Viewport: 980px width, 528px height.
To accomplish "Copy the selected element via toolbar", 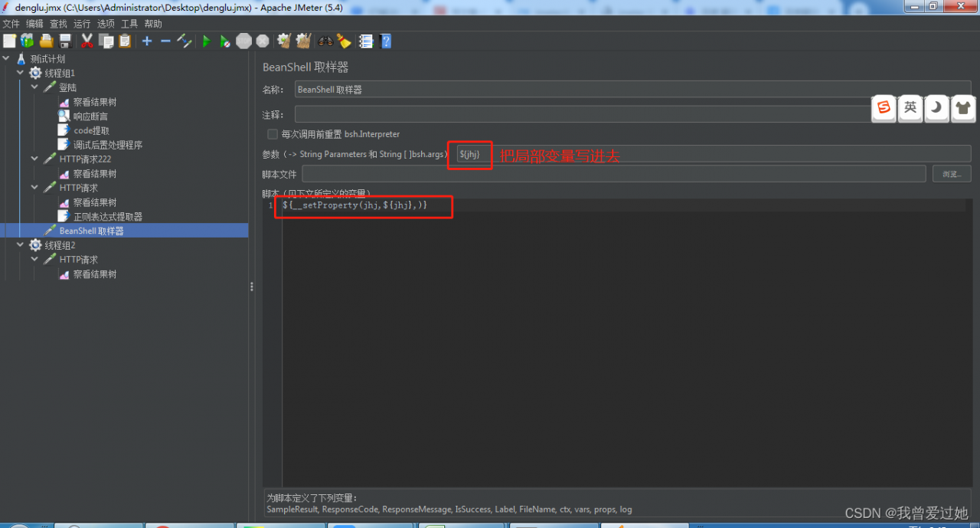I will tap(106, 41).
